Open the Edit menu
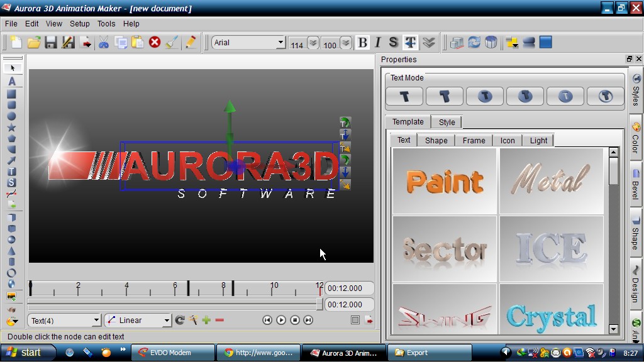This screenshot has height=362, width=644. [31, 24]
